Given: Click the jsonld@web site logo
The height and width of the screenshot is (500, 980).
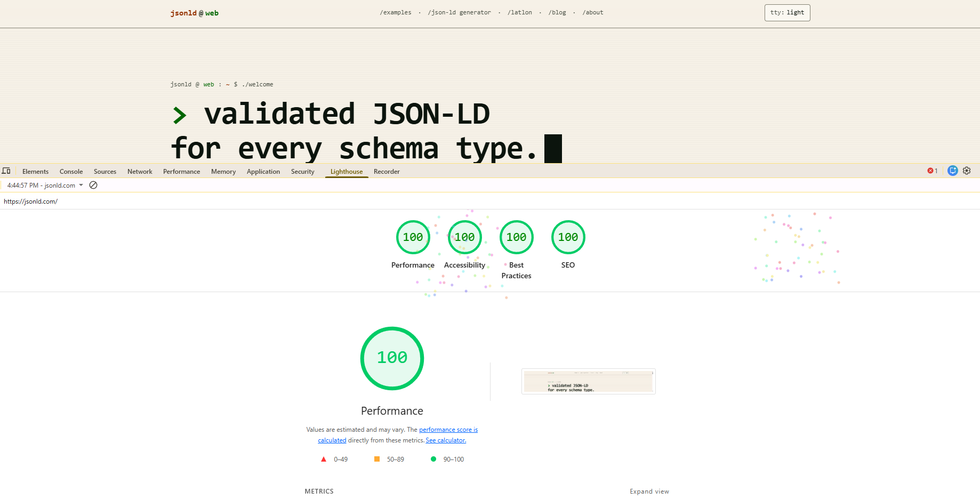Looking at the screenshot, I should click(195, 13).
